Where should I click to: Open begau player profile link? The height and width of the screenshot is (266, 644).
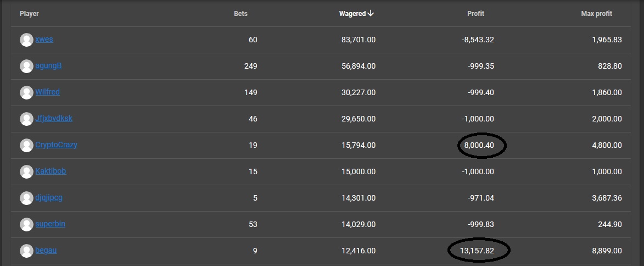click(46, 250)
